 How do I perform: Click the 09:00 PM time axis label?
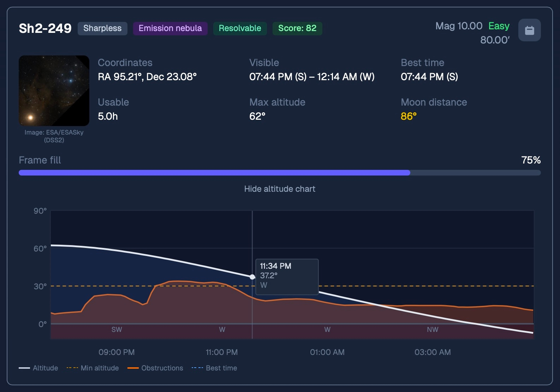point(117,352)
